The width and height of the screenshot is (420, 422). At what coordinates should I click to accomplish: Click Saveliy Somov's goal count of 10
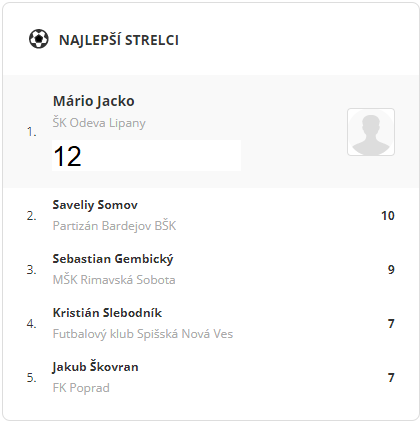[x=388, y=216]
